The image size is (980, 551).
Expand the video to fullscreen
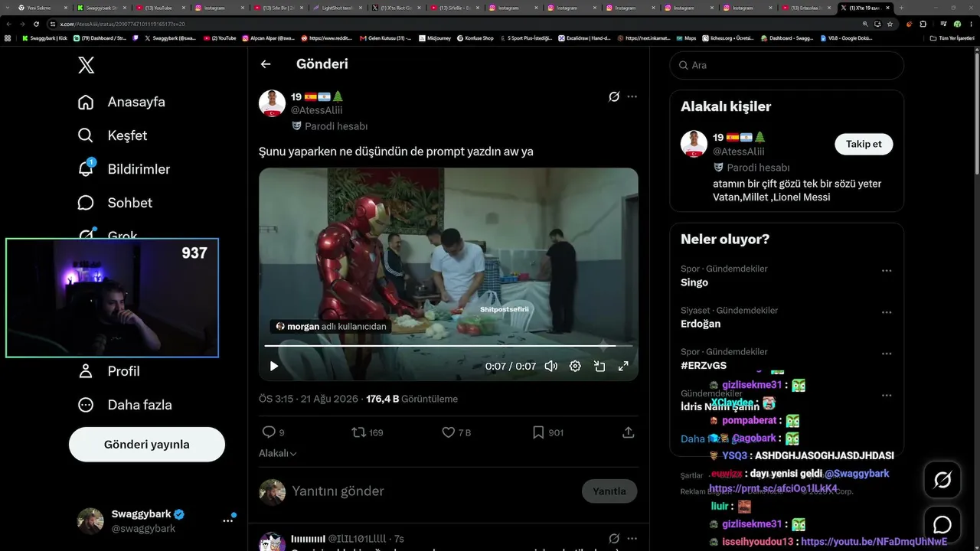point(623,366)
